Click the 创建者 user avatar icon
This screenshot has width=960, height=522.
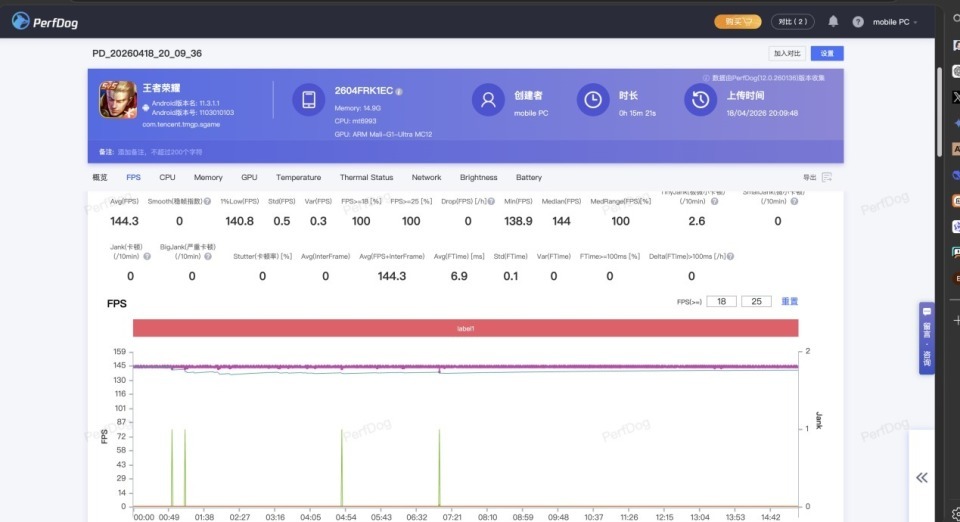(x=488, y=99)
